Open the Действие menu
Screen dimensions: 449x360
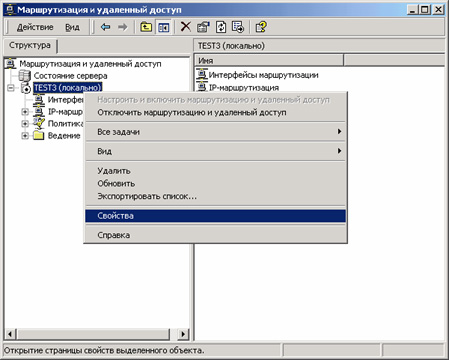35,27
